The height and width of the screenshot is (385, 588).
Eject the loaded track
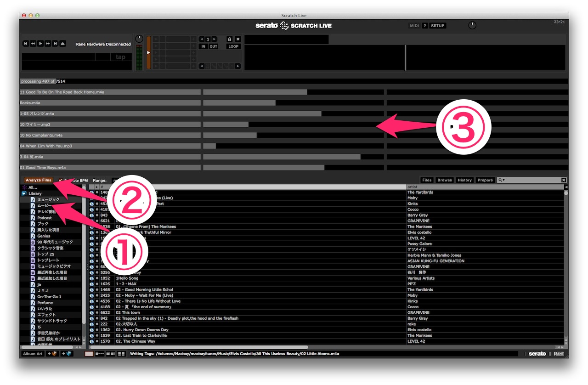pos(63,44)
